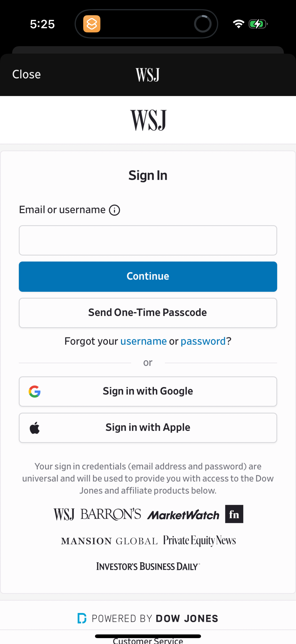Tap the MarketWatch logo
The image size is (296, 644).
point(184,514)
